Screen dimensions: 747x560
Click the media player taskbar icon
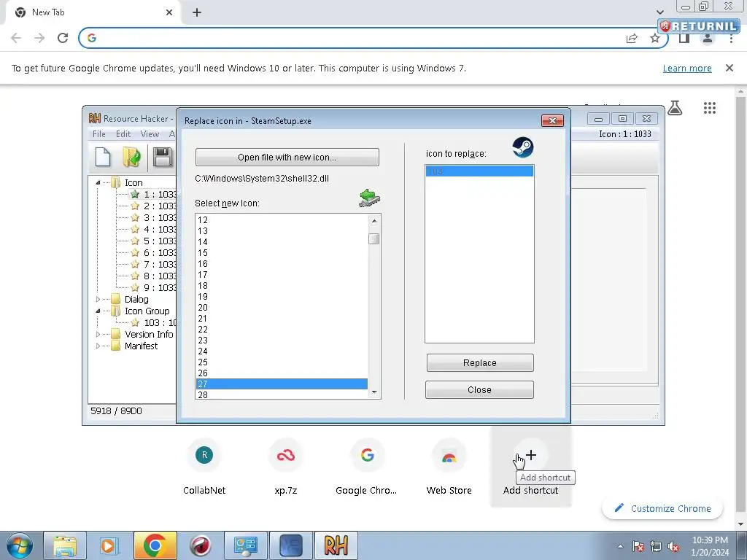(109, 545)
